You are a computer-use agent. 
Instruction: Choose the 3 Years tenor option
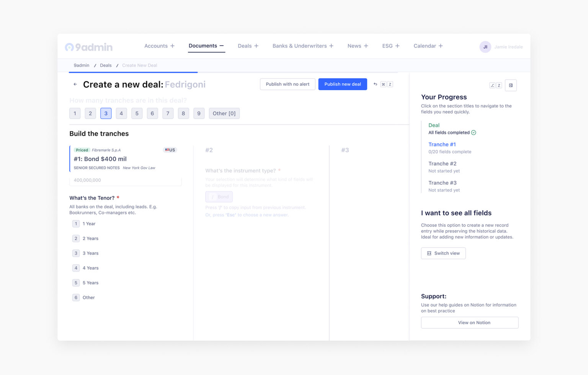(85, 253)
